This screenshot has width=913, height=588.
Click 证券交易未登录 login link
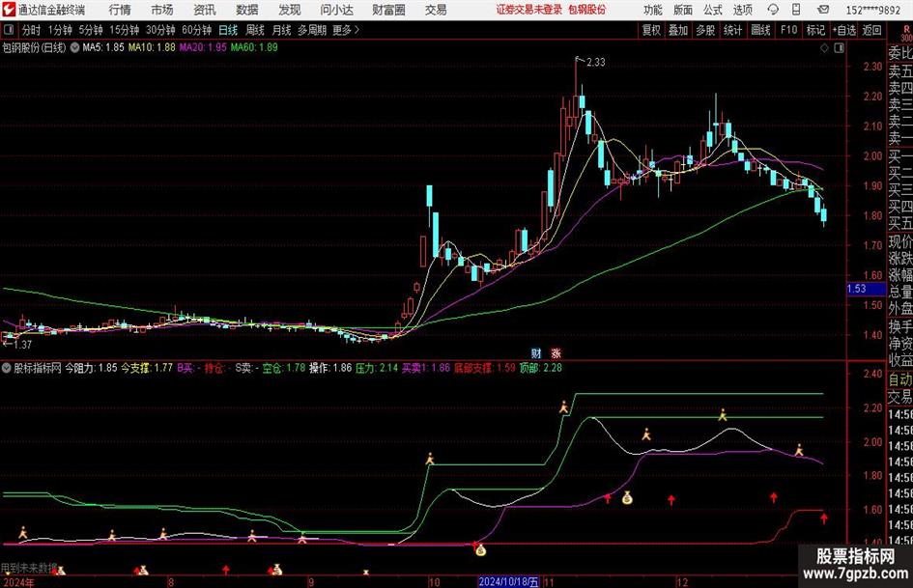point(529,10)
